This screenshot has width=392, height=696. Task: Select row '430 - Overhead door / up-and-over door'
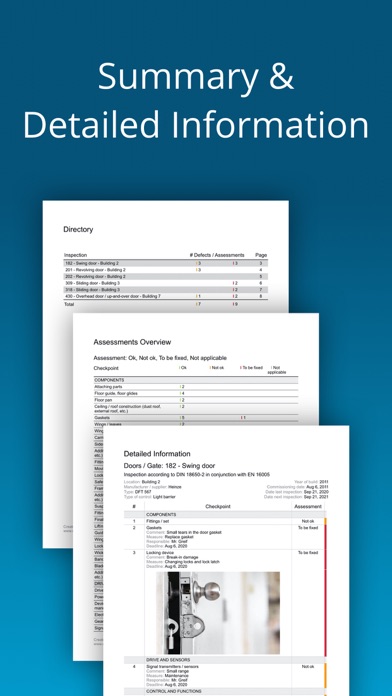(166, 296)
